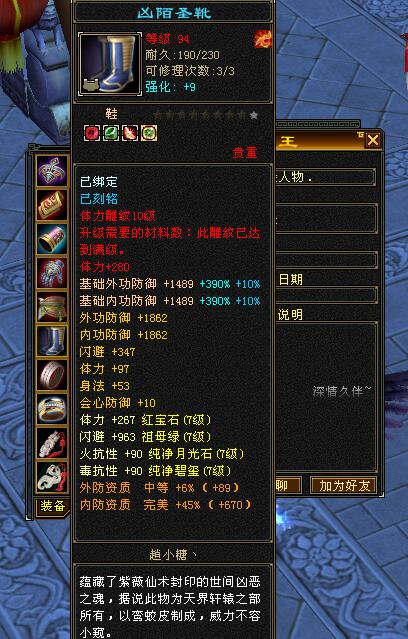Click the private chat button ending in 聊
This screenshot has height=639, width=408.
pyautogui.click(x=289, y=486)
